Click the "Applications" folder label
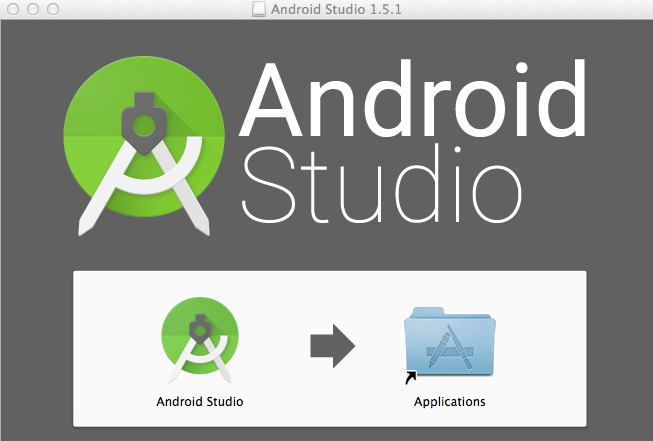 [x=450, y=402]
